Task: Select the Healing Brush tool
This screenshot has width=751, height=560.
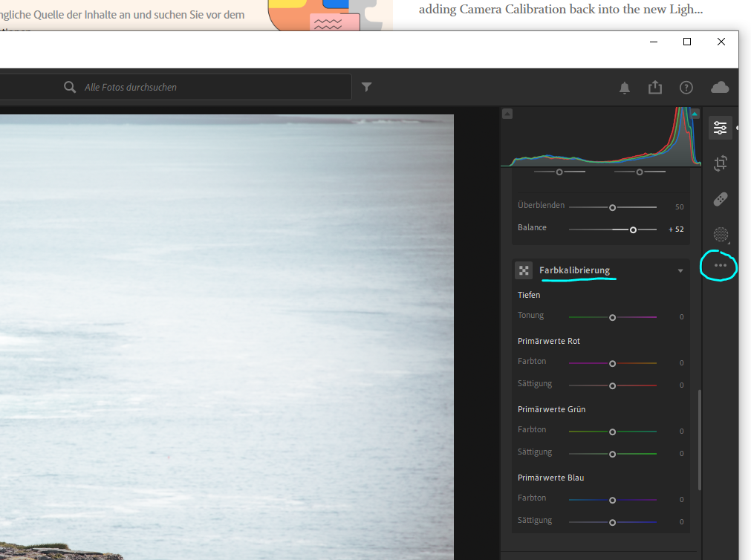Action: pyautogui.click(x=719, y=199)
